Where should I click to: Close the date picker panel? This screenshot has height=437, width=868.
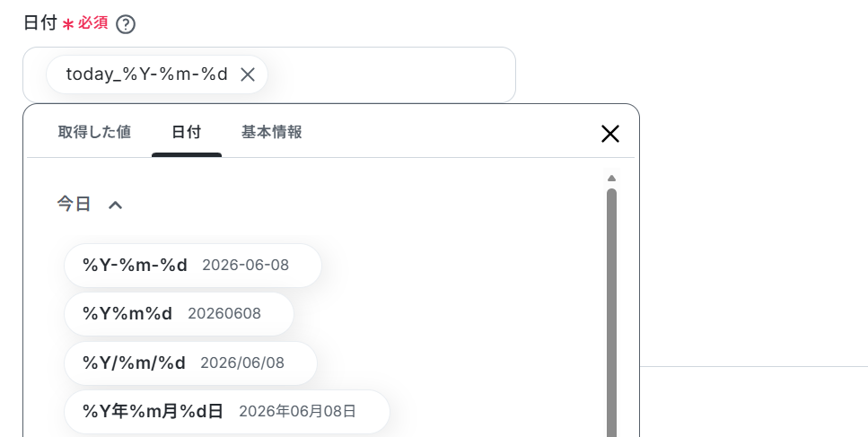[610, 134]
